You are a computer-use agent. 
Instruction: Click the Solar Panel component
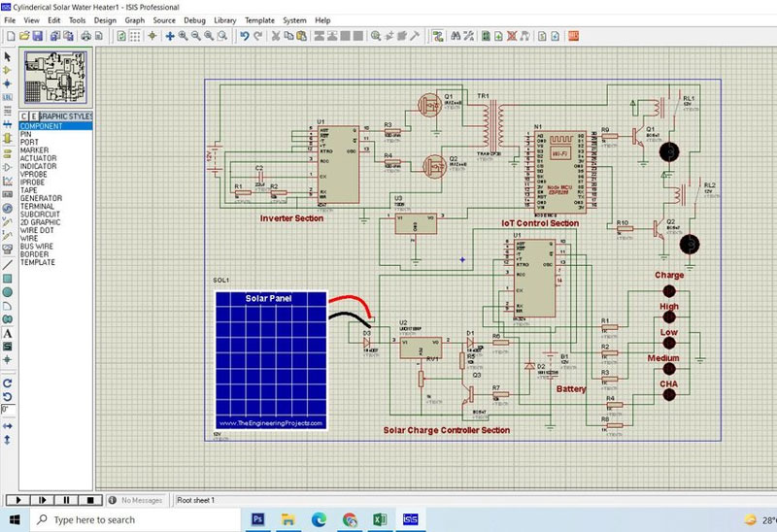click(x=271, y=360)
